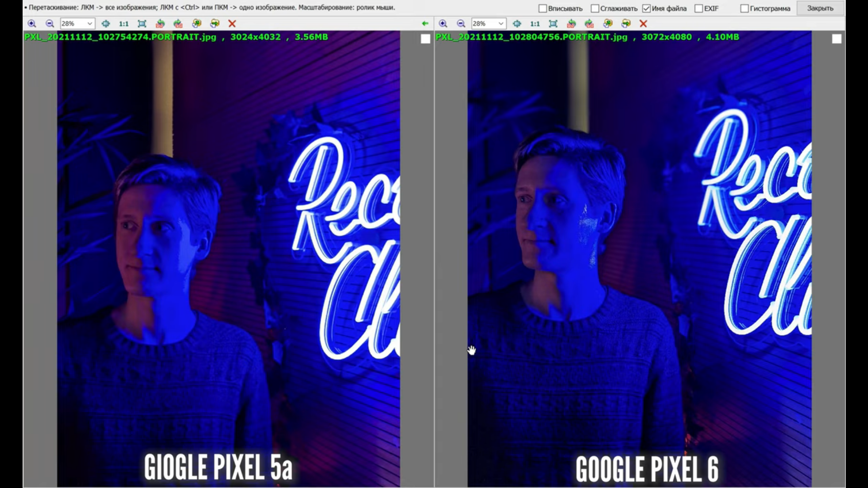Rotate right image clockwise
Viewport: 868px width, 488px height.
pyautogui.click(x=590, y=23)
